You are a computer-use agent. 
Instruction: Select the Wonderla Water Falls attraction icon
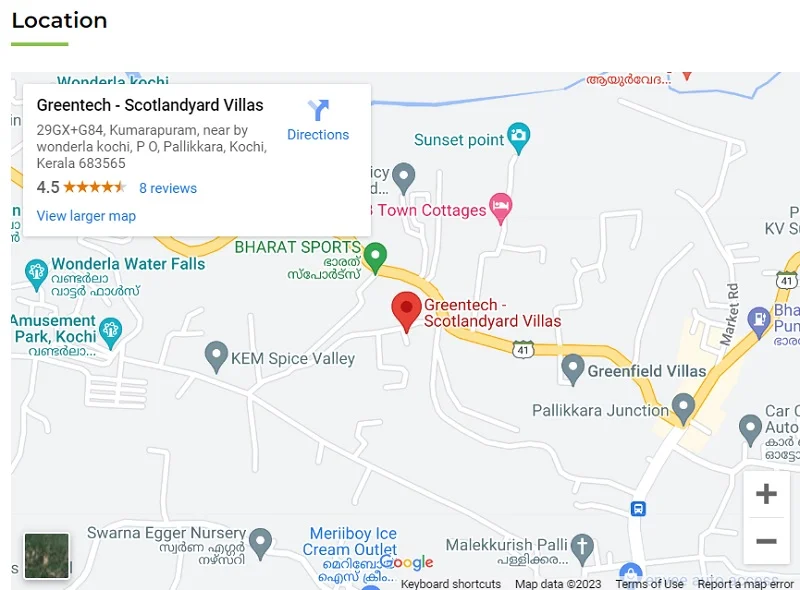pyautogui.click(x=36, y=274)
